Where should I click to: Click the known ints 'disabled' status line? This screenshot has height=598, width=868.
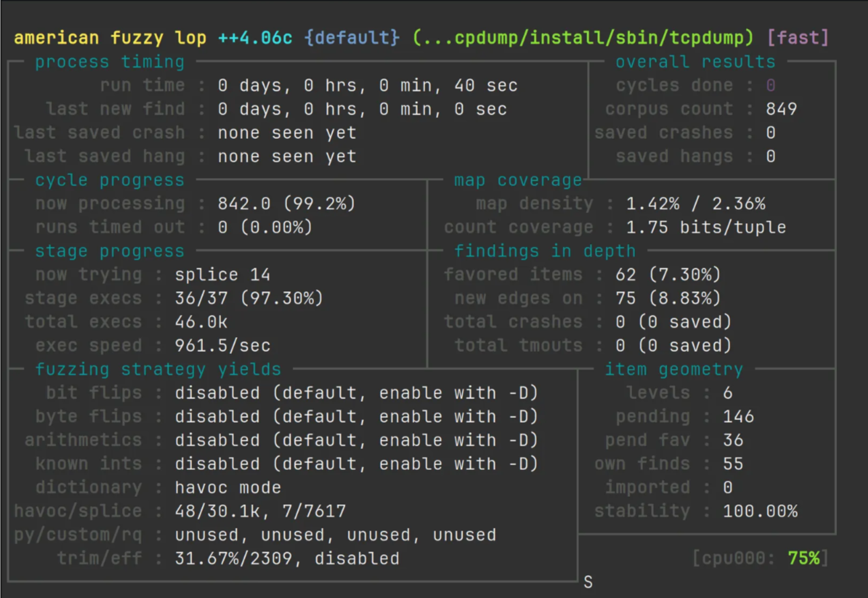coord(357,464)
